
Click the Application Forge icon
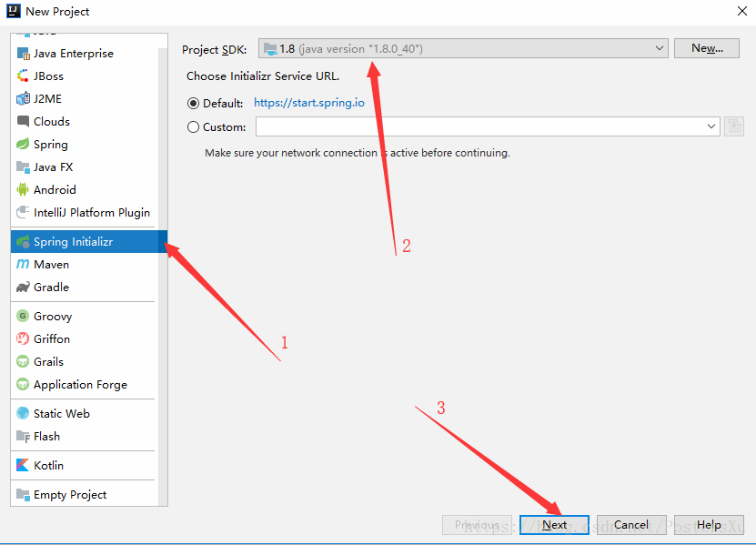[x=23, y=384]
